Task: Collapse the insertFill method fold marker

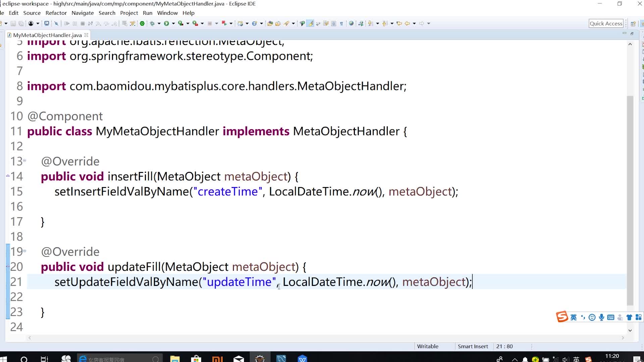Action: click(24, 161)
